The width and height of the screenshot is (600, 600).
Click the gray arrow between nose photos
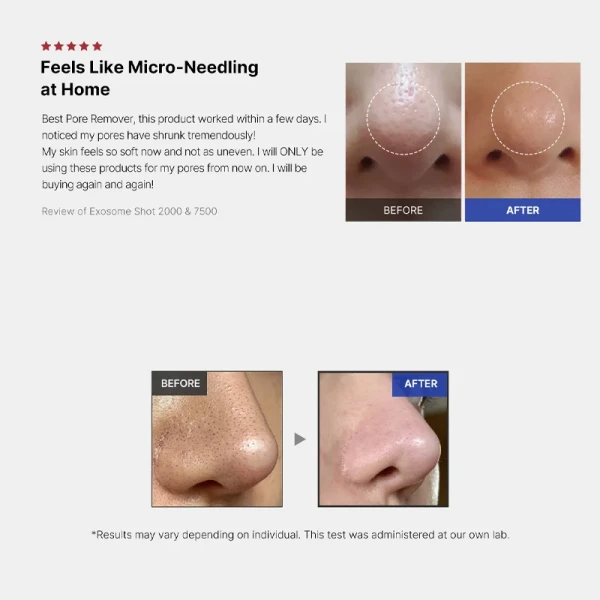tap(300, 439)
